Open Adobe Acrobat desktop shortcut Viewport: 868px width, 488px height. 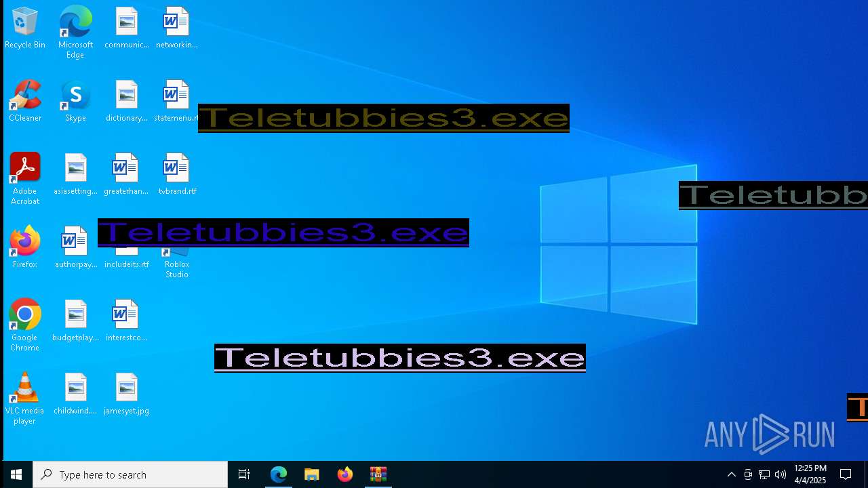click(x=25, y=178)
